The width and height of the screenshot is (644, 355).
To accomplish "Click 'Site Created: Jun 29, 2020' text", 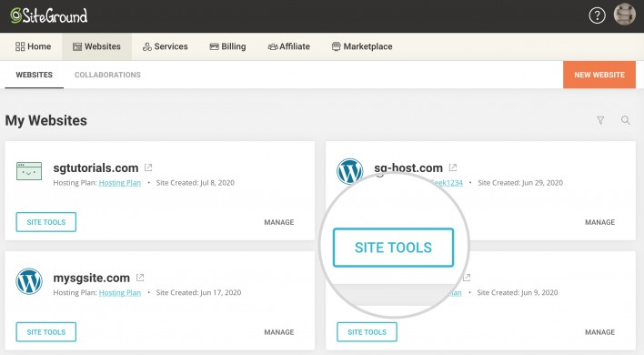I will pyautogui.click(x=520, y=183).
